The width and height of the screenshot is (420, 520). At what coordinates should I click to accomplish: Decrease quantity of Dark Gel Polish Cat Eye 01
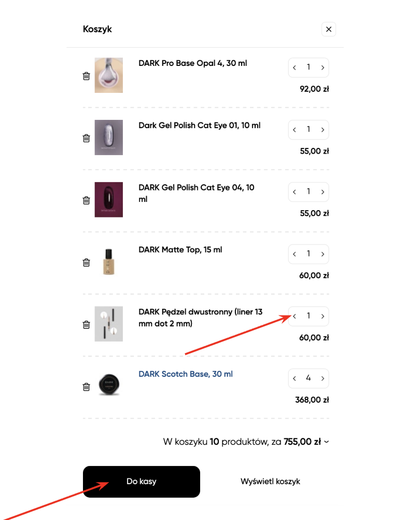295,130
